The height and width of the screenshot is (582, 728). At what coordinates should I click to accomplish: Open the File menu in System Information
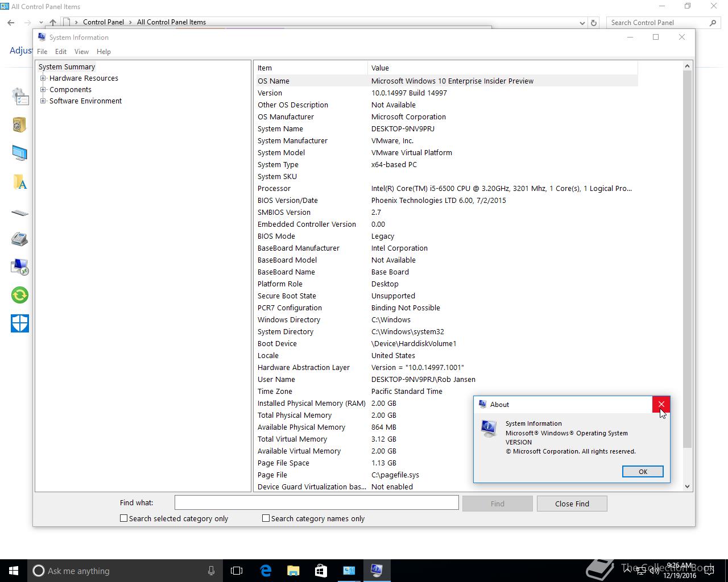pos(42,51)
